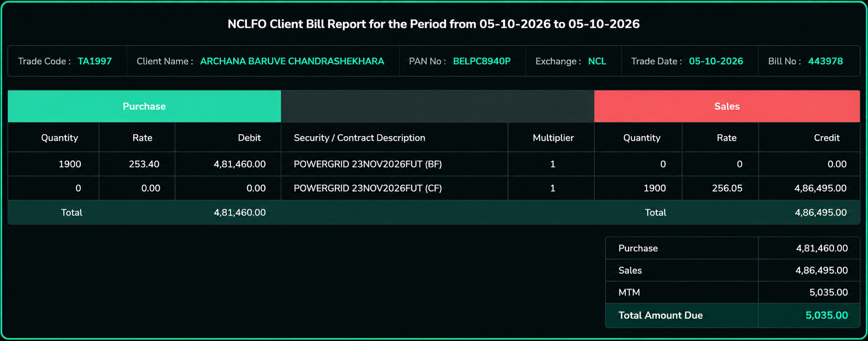Click credit 4,86,495.00 in the CF row
The image size is (868, 341).
[820, 188]
